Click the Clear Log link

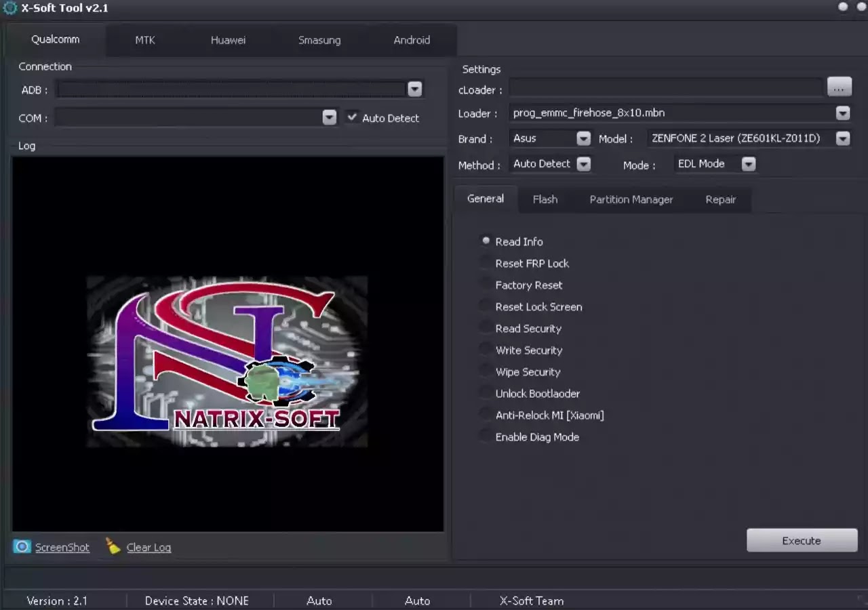point(149,548)
